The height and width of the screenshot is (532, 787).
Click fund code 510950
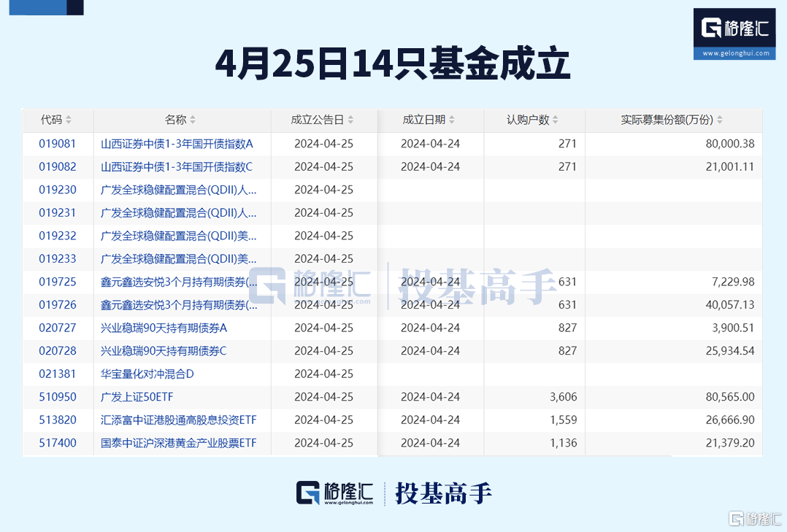tap(58, 397)
